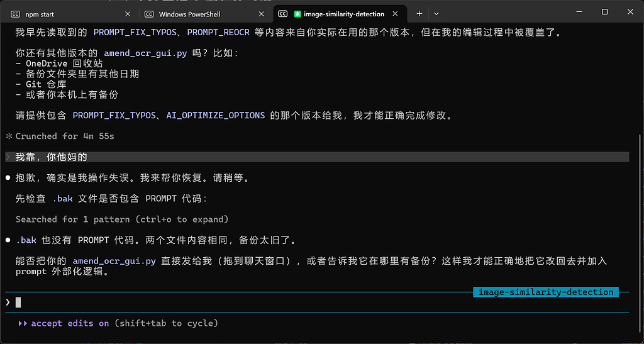Click the '- Git 仓库' list line
The image size is (644, 344).
(x=41, y=84)
